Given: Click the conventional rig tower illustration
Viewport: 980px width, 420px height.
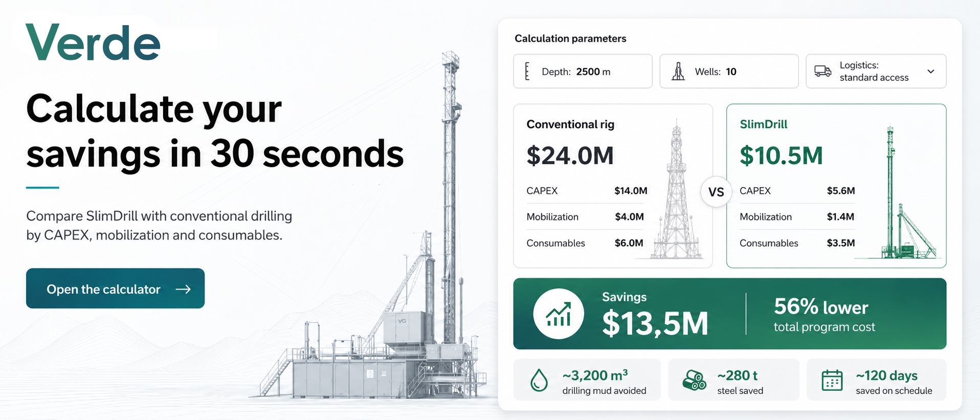Looking at the screenshot, I should click(x=677, y=189).
